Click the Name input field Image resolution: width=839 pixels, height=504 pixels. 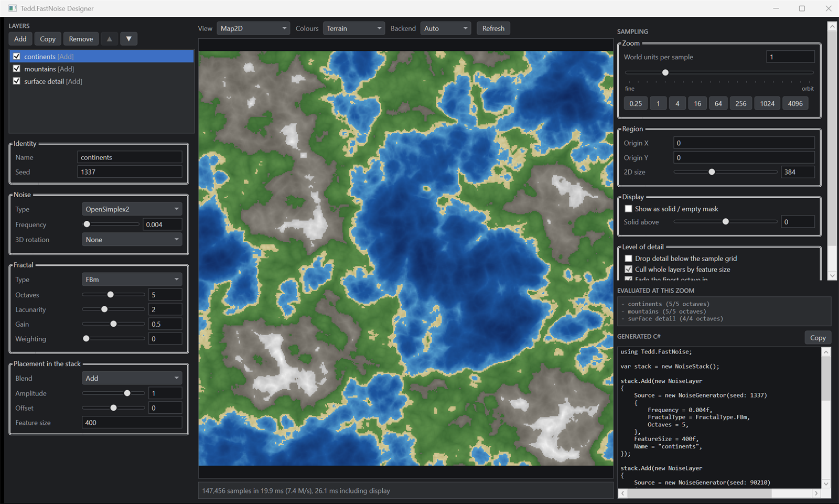[130, 157]
